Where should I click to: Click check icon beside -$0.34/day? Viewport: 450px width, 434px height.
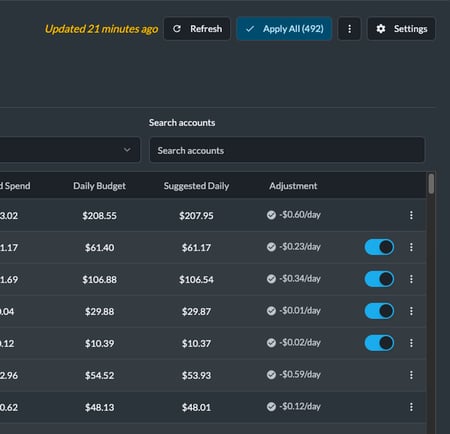(x=271, y=279)
